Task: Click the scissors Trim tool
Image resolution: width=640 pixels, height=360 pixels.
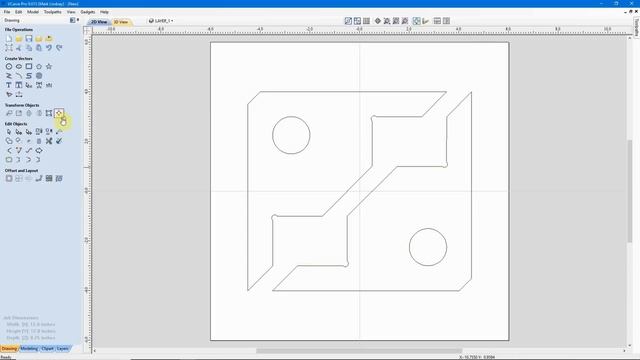Action: [49, 141]
